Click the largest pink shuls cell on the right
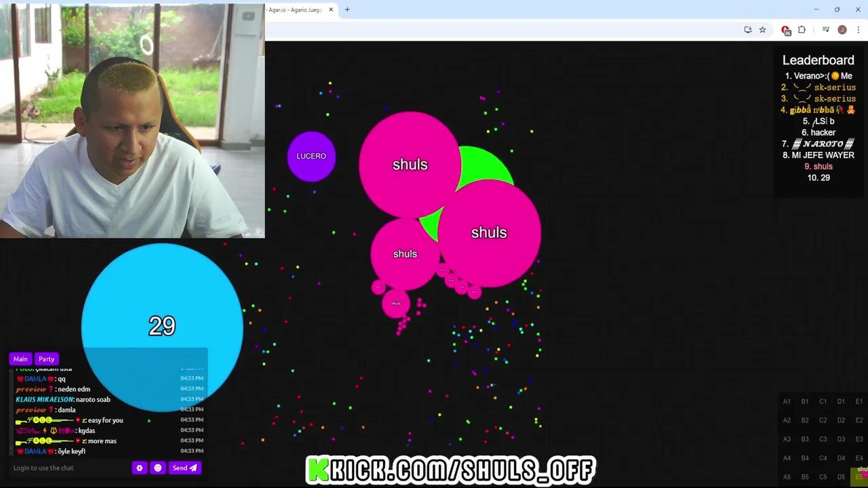The height and width of the screenshot is (488, 868). [x=489, y=232]
